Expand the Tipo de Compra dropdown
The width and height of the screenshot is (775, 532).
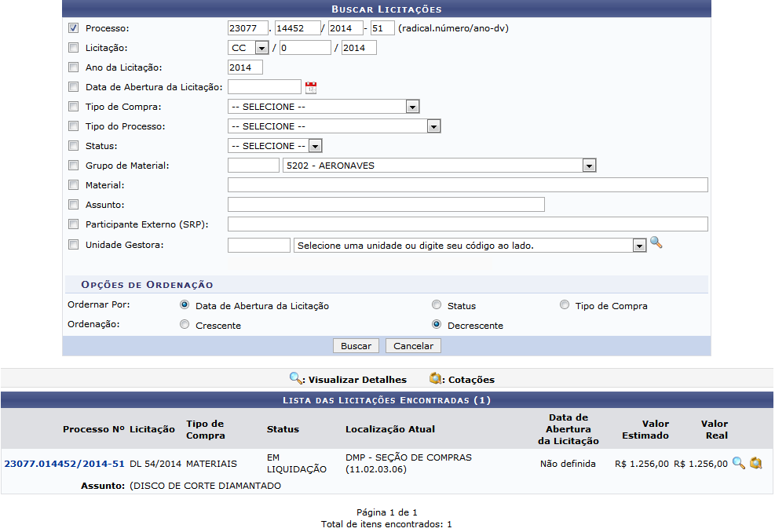click(x=412, y=107)
